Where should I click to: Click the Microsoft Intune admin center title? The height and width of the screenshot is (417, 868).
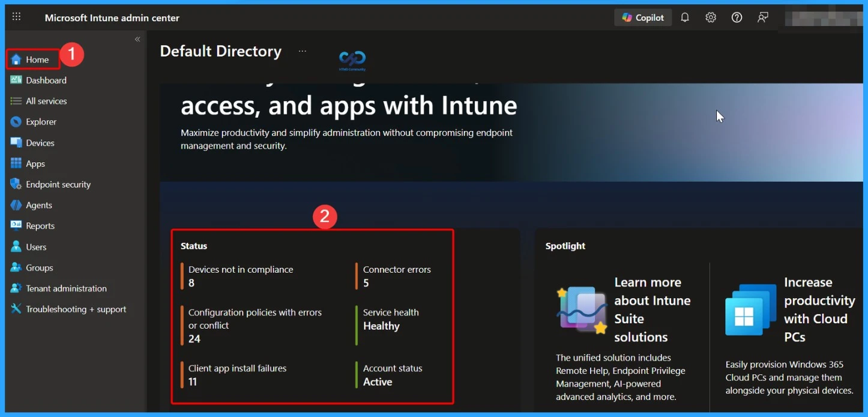coord(112,17)
